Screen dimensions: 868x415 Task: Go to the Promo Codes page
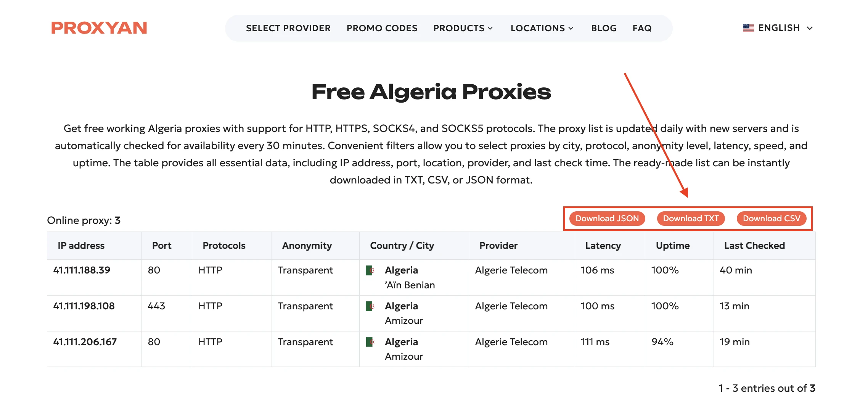tap(382, 28)
